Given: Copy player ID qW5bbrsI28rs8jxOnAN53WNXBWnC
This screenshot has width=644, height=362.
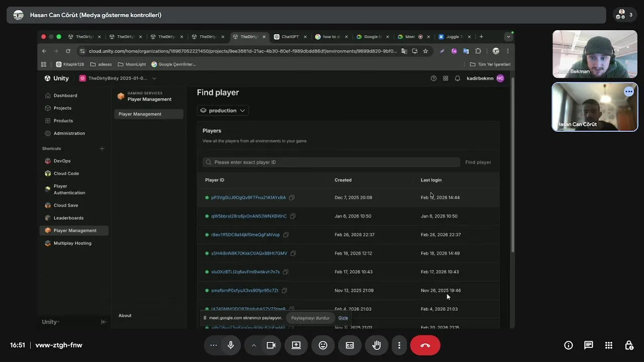Looking at the screenshot, I should [292, 216].
